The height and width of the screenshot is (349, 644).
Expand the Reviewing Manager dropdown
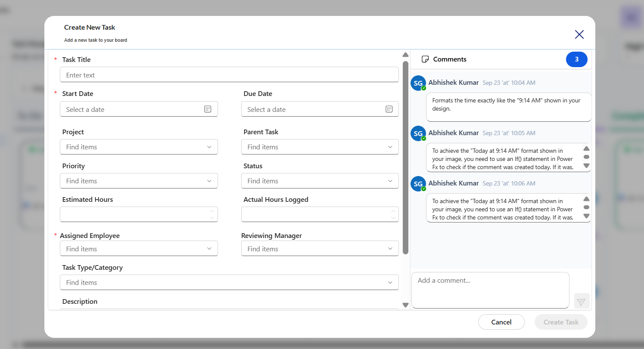pyautogui.click(x=390, y=249)
